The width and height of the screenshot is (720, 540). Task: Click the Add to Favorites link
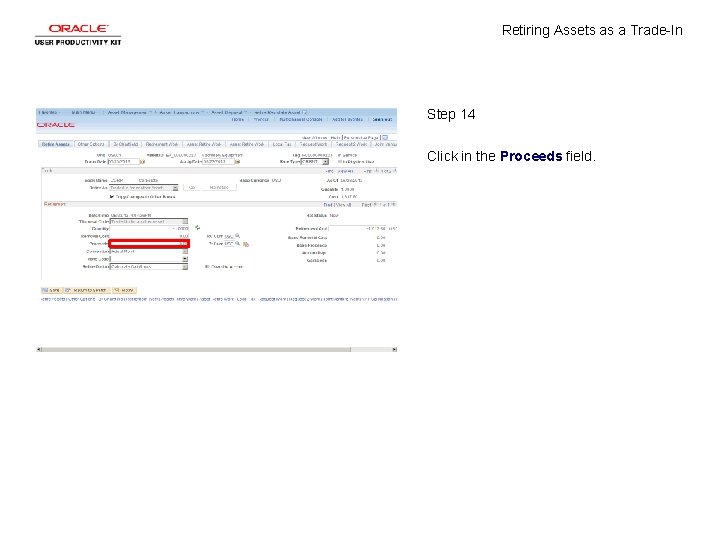tap(347, 119)
